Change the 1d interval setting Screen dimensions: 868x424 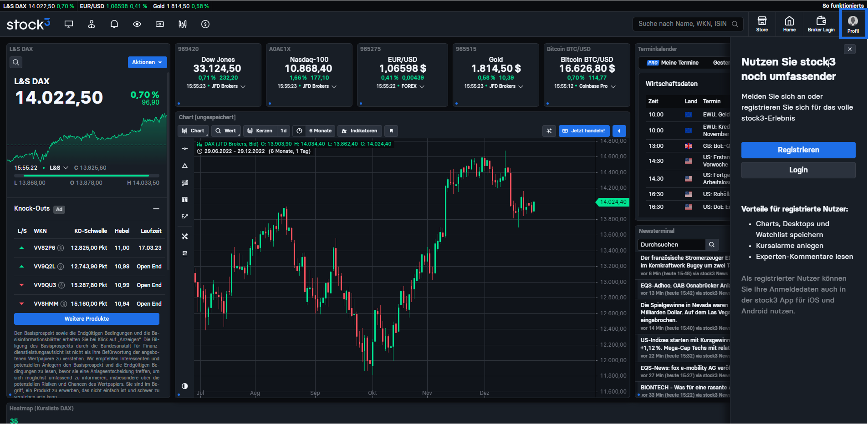(283, 131)
